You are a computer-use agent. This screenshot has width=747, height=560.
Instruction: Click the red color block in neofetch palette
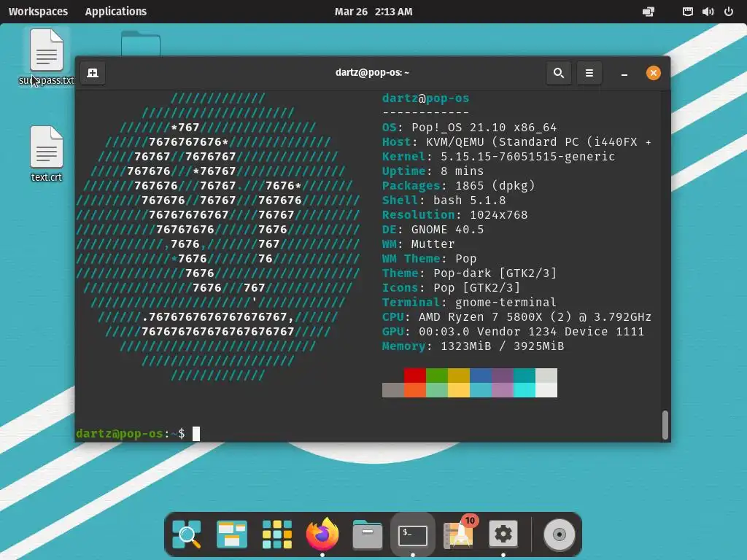(x=415, y=376)
